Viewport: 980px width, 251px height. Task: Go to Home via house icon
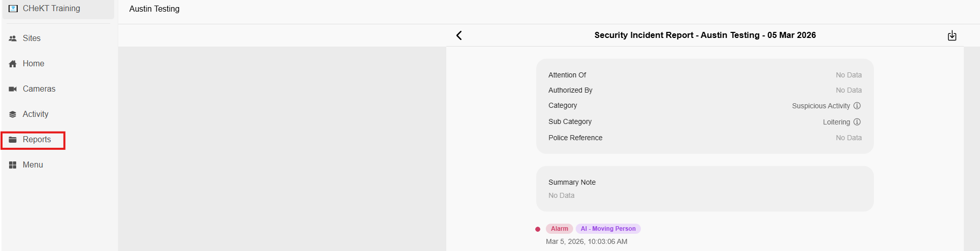[13, 64]
